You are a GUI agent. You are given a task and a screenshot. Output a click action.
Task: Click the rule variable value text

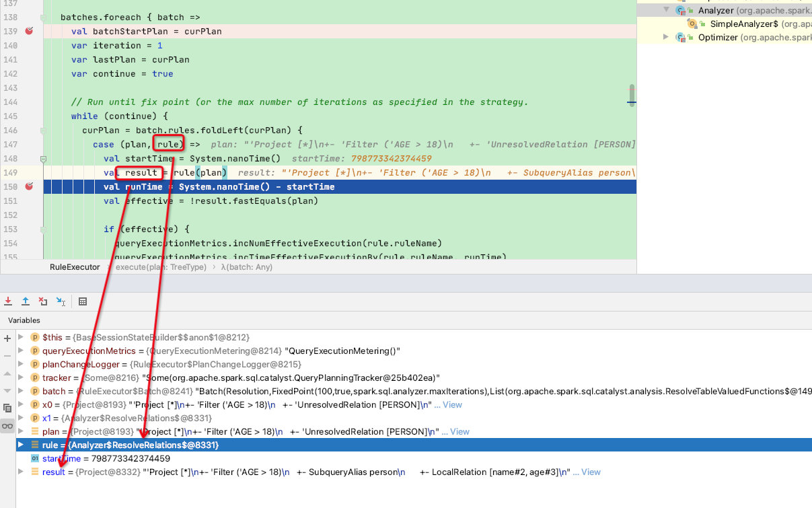pos(143,445)
